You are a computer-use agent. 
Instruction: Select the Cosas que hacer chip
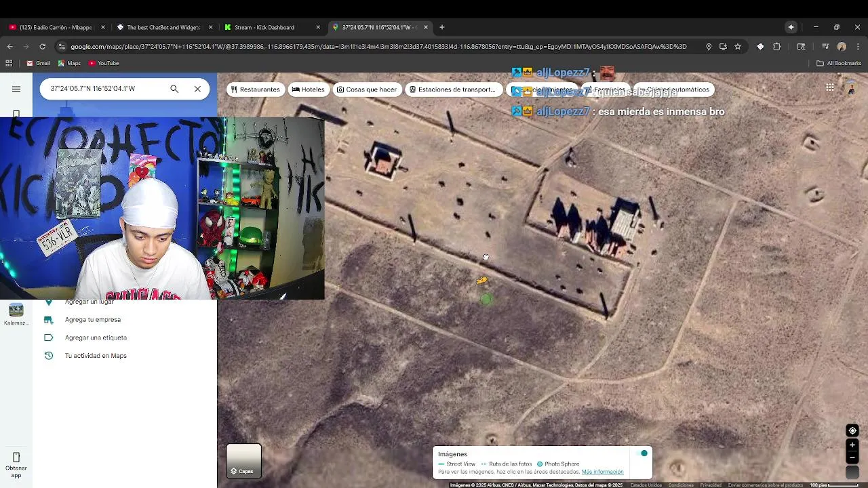click(x=367, y=89)
